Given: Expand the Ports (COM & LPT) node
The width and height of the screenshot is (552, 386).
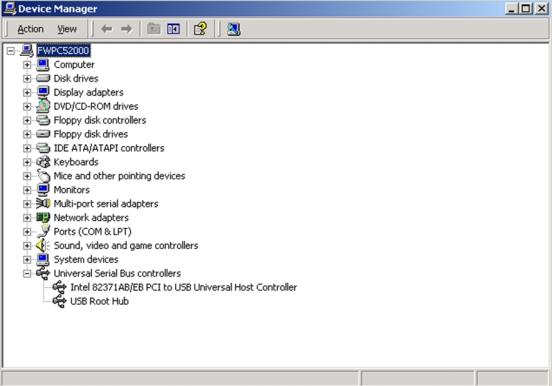Looking at the screenshot, I should click(x=27, y=232).
